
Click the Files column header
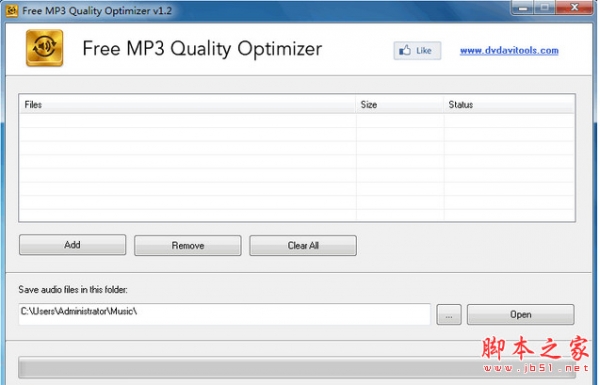coord(187,104)
